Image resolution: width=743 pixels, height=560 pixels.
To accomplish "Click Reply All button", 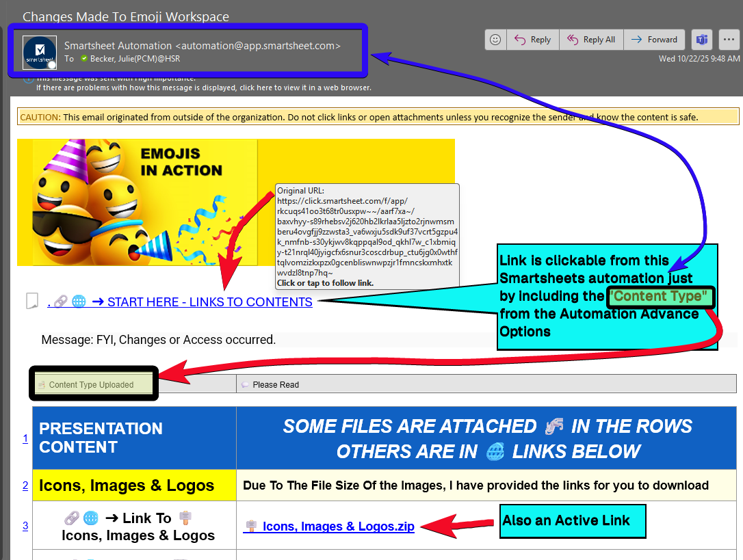I will [x=591, y=40].
